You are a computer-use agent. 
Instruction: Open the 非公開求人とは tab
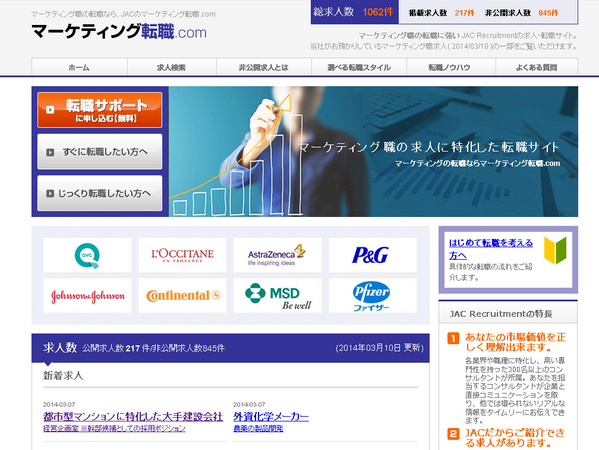(x=264, y=67)
